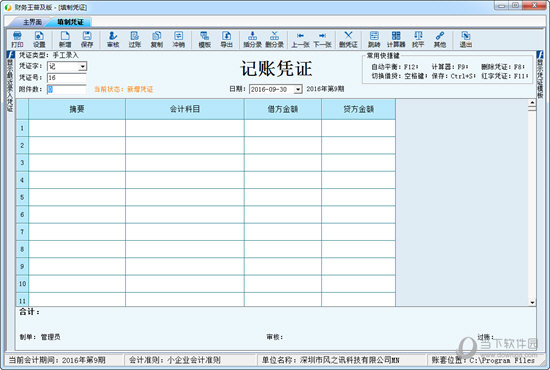Image resolution: width=550 pixels, height=370 pixels.
Task: Click status bar 单位名称 company entry
Action: pos(330,360)
